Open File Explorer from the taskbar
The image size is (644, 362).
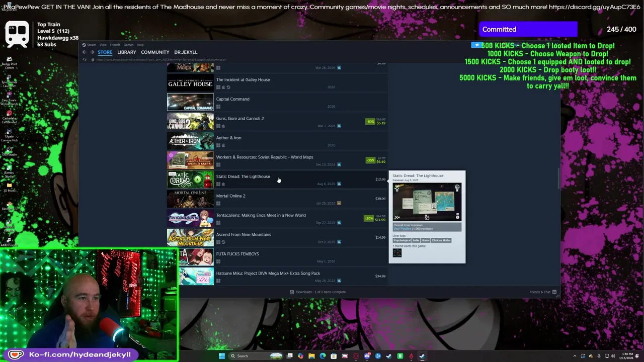311,356
